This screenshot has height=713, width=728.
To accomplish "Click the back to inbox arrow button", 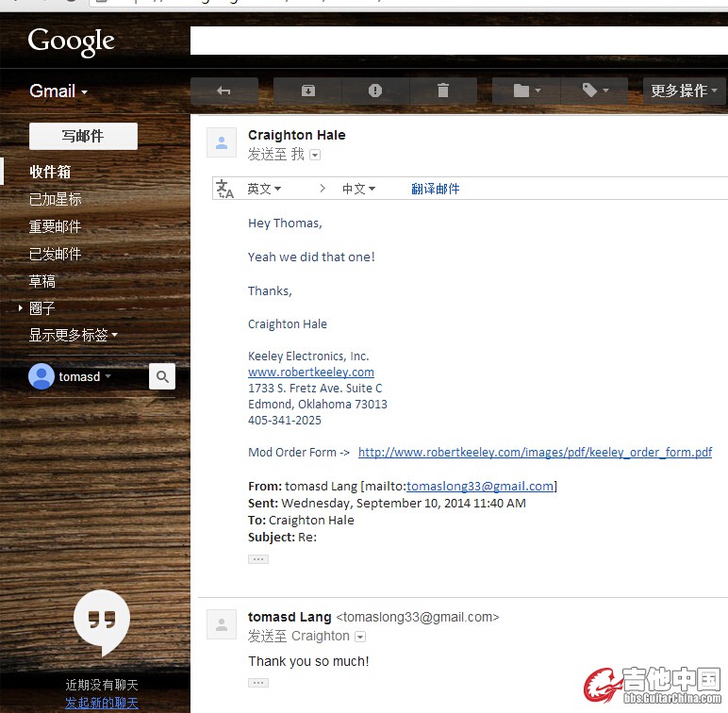I will pyautogui.click(x=223, y=91).
